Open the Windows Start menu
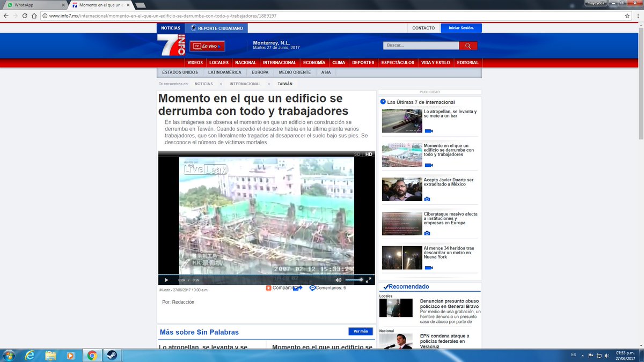Viewport: 644px width, 362px height. (8, 355)
